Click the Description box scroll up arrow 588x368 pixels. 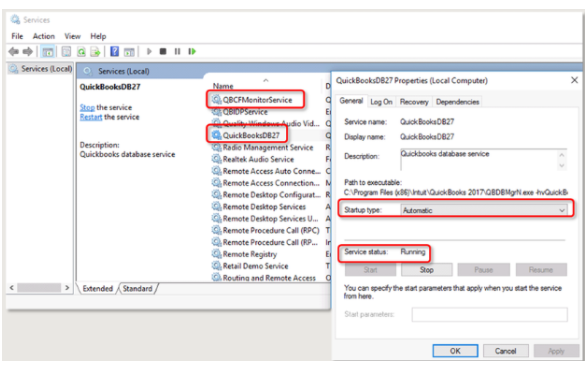pos(562,155)
